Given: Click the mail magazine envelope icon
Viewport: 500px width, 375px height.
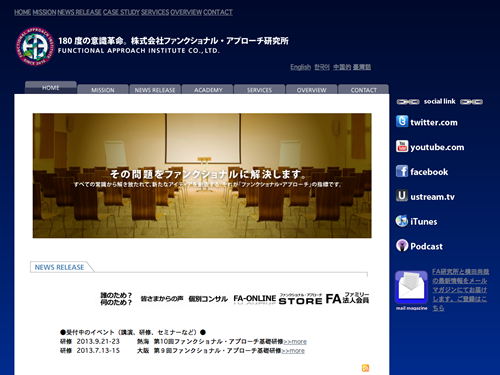Looking at the screenshot, I should pyautogui.click(x=411, y=287).
